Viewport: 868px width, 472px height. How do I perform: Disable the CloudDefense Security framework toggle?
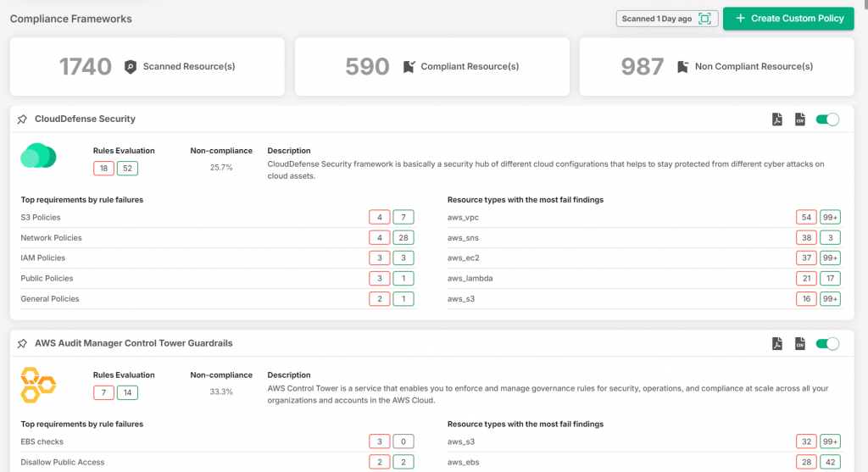[x=826, y=119]
